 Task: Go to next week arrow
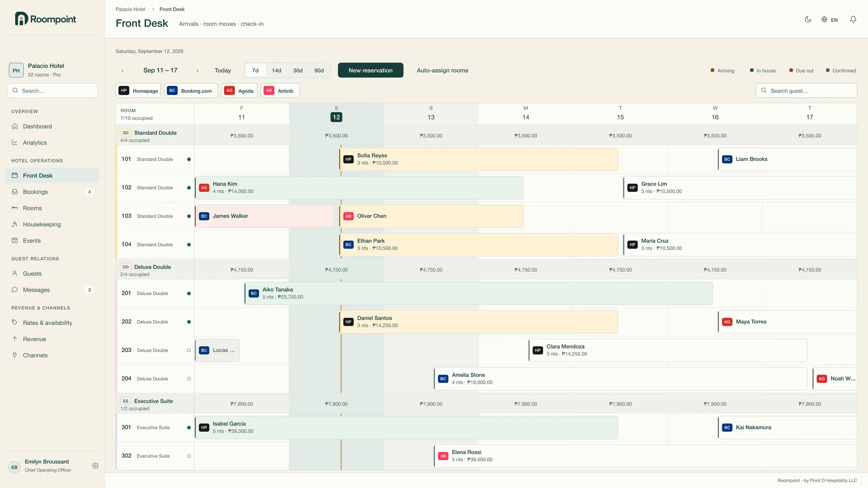(197, 70)
